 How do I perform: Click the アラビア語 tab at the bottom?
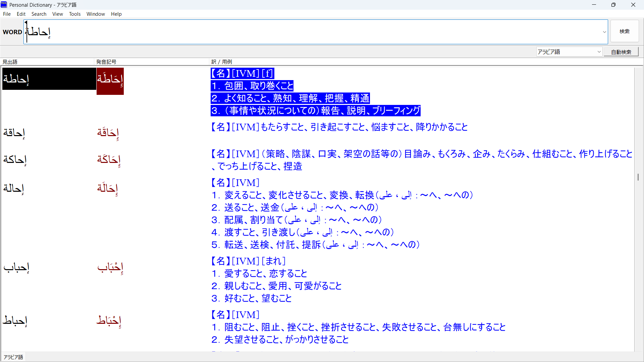click(x=13, y=357)
